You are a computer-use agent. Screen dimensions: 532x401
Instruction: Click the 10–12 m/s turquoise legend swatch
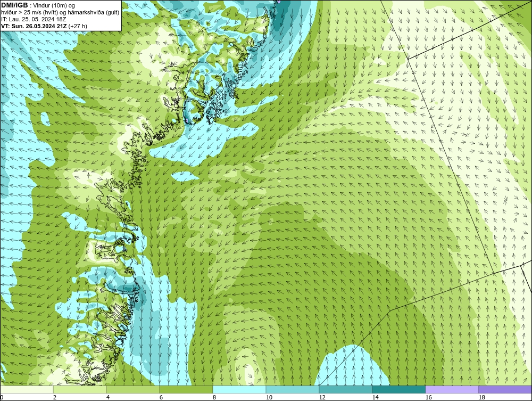293,389
